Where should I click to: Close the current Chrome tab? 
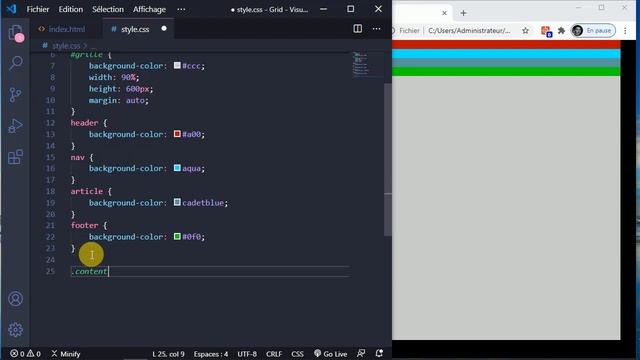click(x=444, y=13)
